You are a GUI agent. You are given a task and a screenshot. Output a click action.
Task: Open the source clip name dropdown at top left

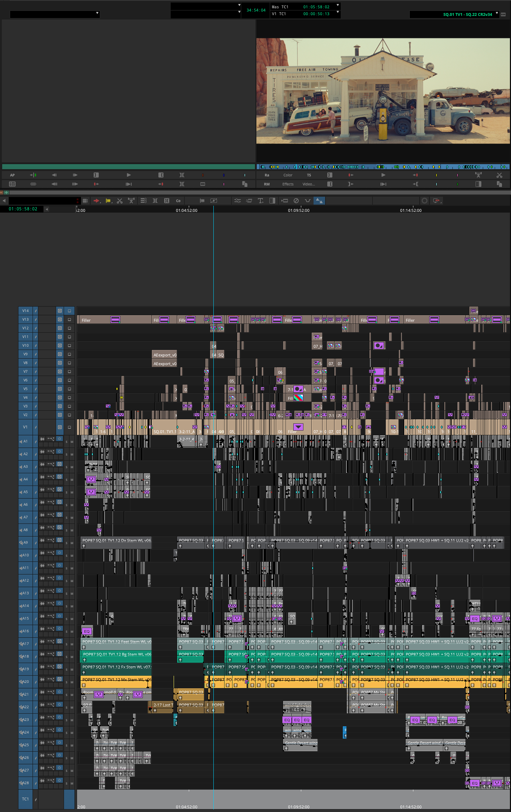55,14
